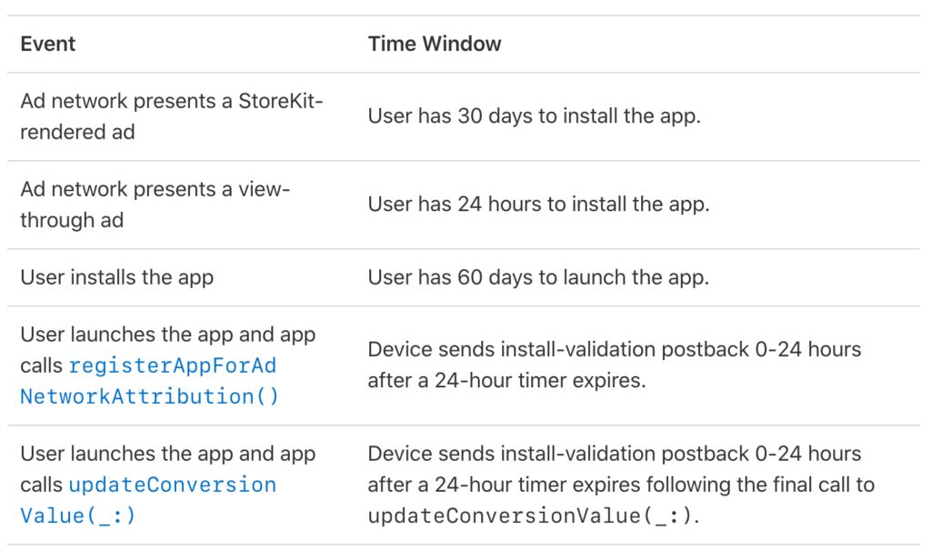931x560 pixels.
Task: Click "User has 30 days to install the app"
Action: point(534,116)
